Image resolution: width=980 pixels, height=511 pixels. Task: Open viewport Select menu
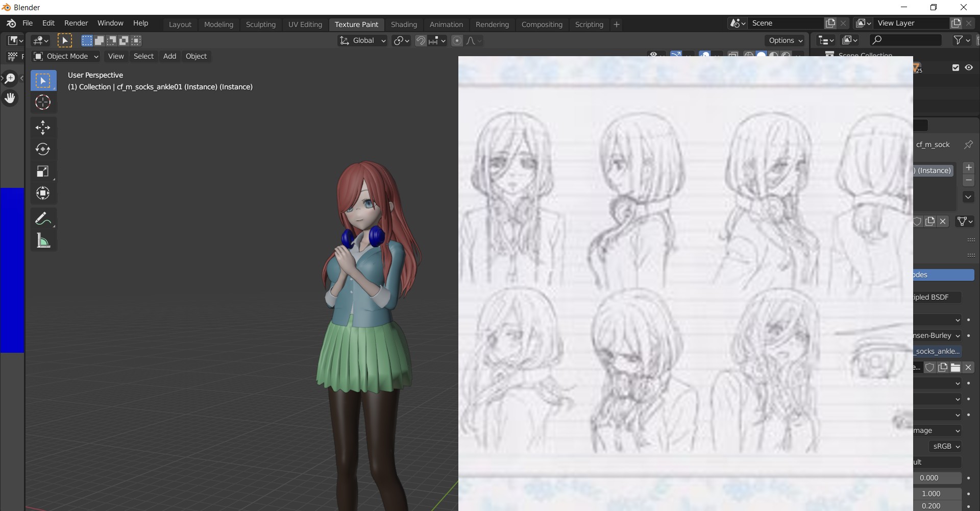(x=143, y=56)
